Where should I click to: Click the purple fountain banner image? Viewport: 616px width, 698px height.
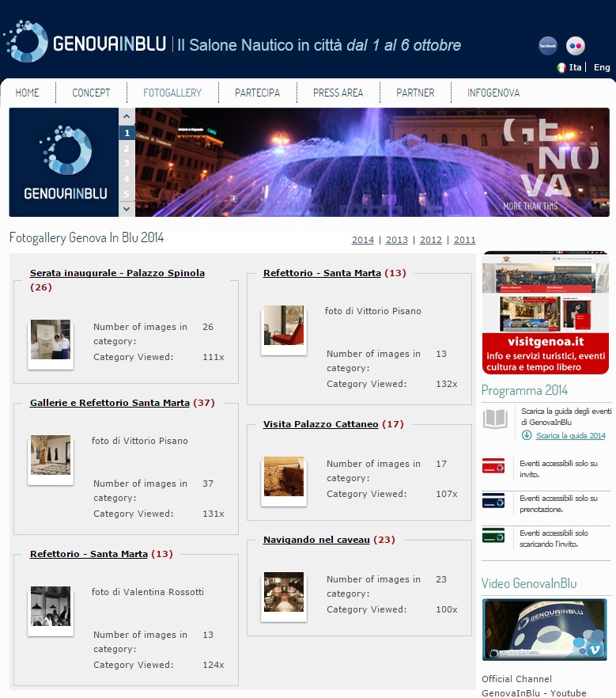[372, 162]
